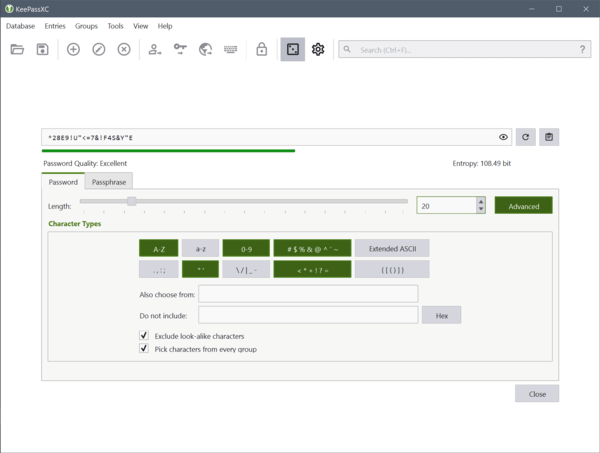This screenshot has height=453, width=600.
Task: Toggle a-z lowercase character group
Action: (201, 248)
